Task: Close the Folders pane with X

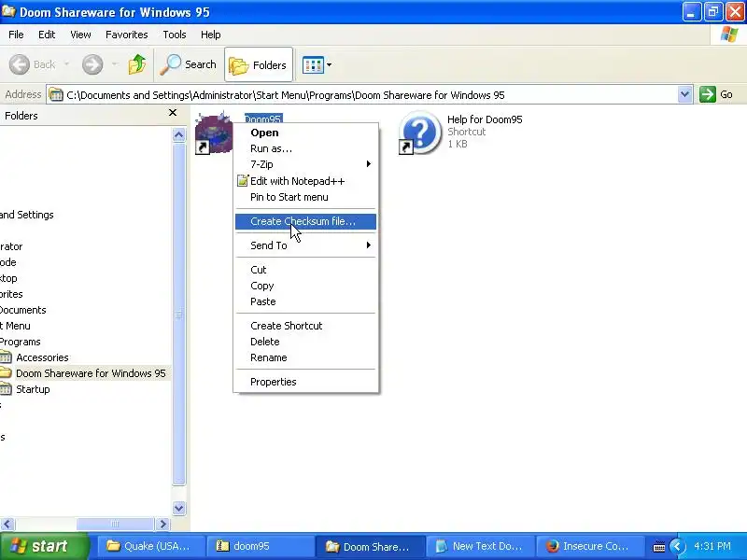Action: point(173,113)
